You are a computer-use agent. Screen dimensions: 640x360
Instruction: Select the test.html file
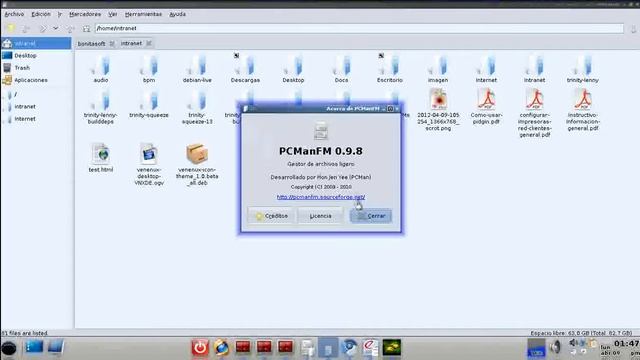click(x=101, y=158)
